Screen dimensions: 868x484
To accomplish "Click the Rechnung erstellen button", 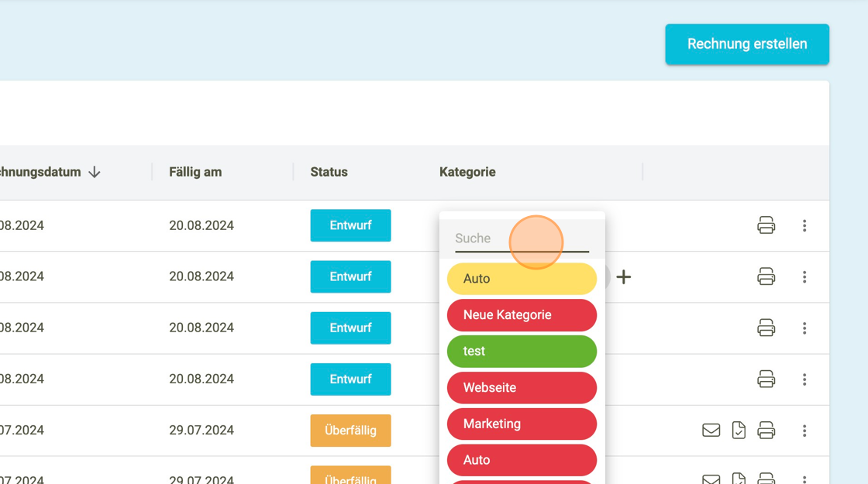I will click(x=747, y=44).
